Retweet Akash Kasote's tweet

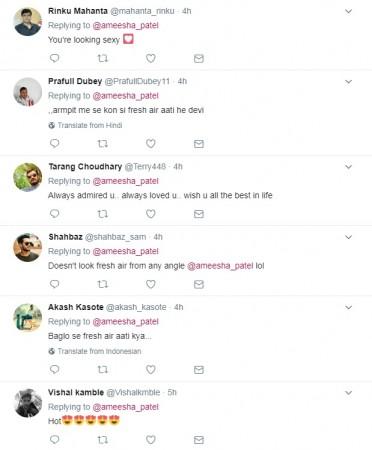(x=102, y=370)
